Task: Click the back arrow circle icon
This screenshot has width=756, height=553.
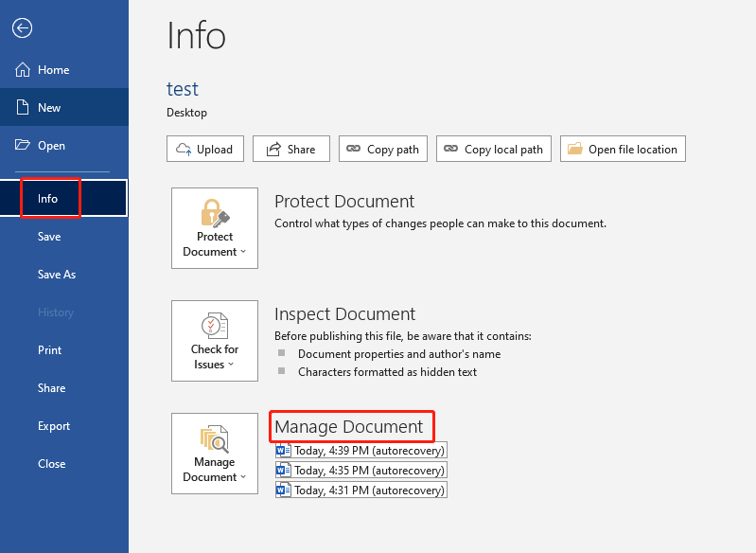Action: 22,28
